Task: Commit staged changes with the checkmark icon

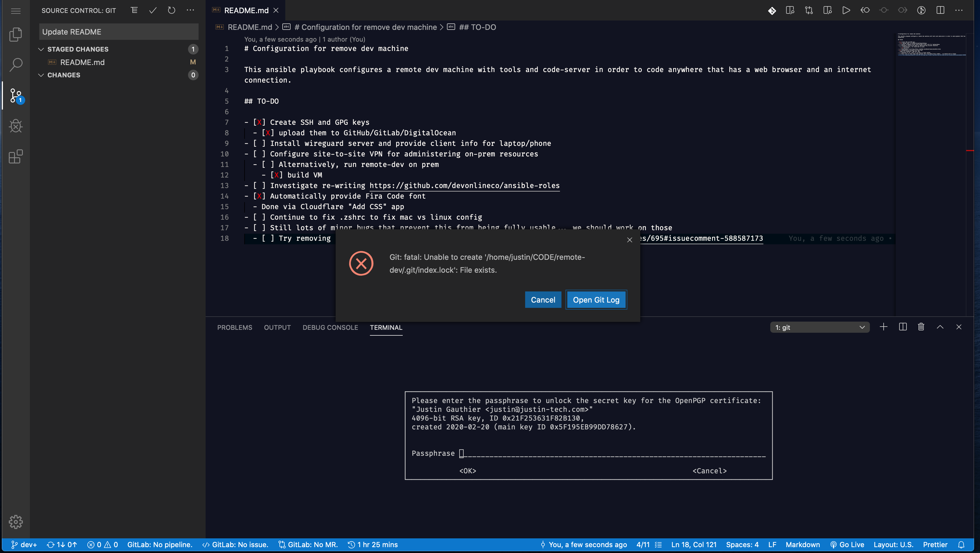Action: [x=153, y=10]
